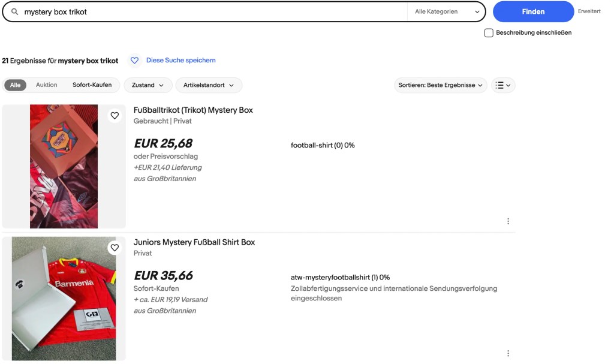
Task: Open more options for Juniors Mystery listing
Action: pyautogui.click(x=508, y=353)
